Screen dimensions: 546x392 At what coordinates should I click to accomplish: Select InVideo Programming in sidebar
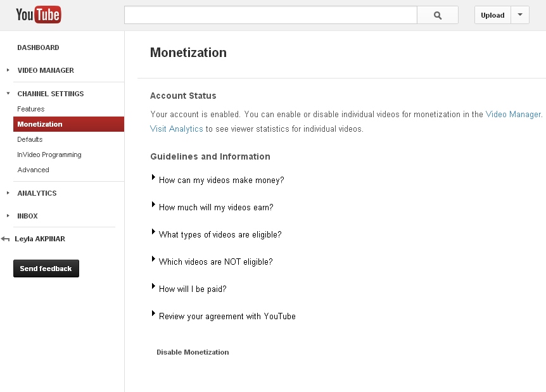[x=49, y=155]
